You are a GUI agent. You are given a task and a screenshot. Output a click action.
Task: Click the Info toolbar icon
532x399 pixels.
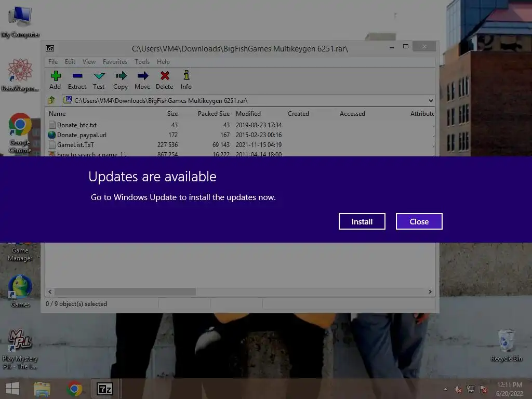pos(187,75)
